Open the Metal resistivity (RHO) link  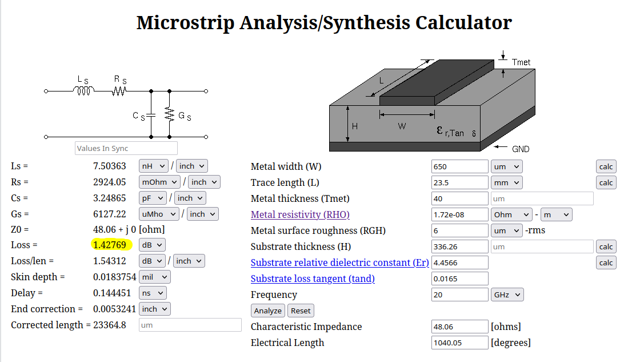(x=300, y=214)
